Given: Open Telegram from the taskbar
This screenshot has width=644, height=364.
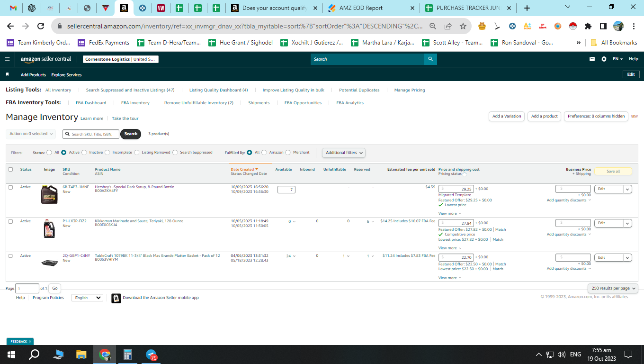Looking at the screenshot, I should [151, 355].
